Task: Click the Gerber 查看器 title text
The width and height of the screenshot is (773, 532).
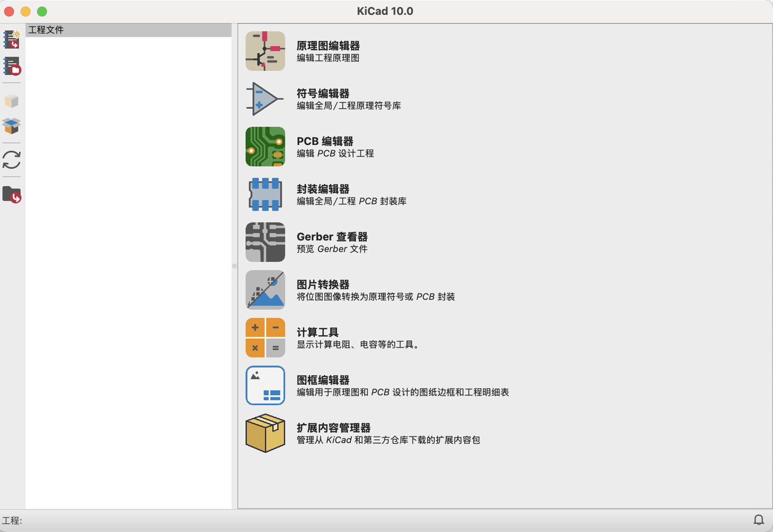Action: [x=332, y=237]
